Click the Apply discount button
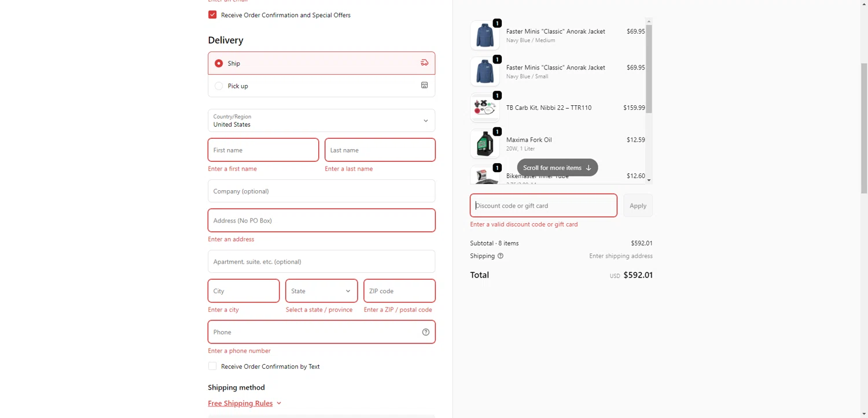 coord(638,205)
